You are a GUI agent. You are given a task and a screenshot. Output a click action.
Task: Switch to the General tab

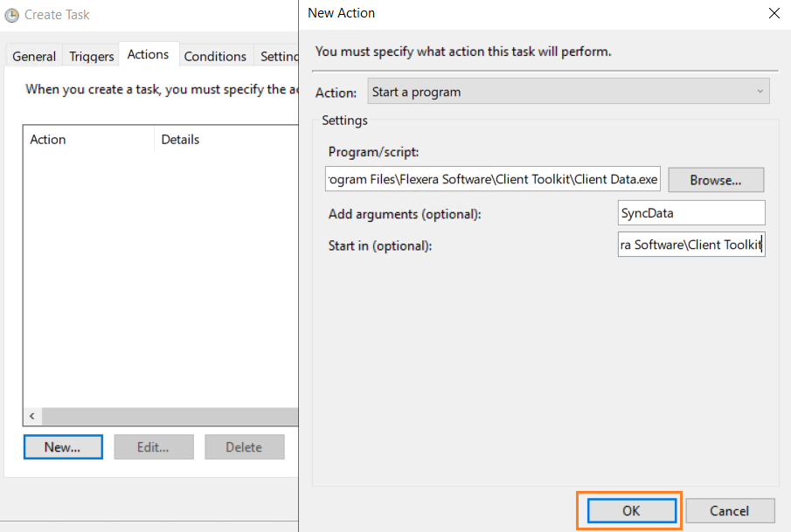34,56
